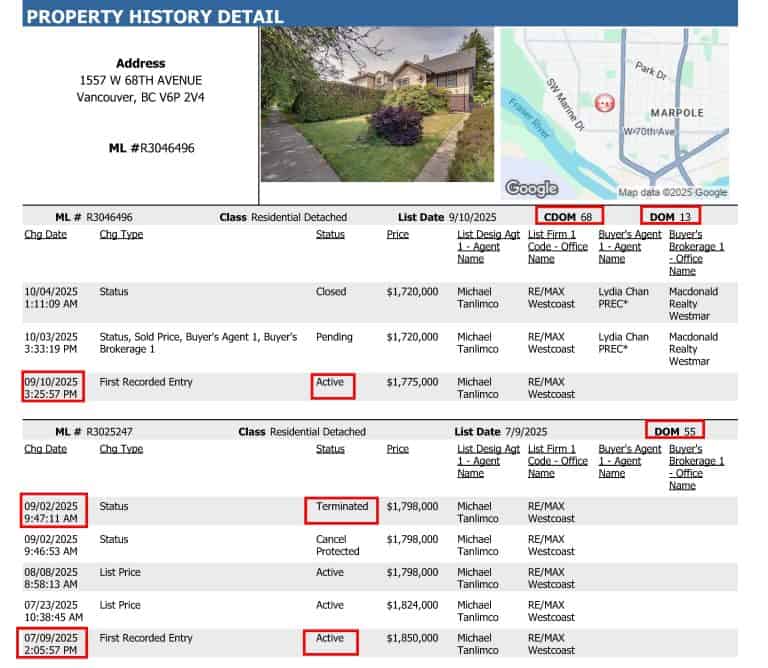Click DOM 13 value
Image resolution: width=768 pixels, height=668 pixels.
[670, 217]
